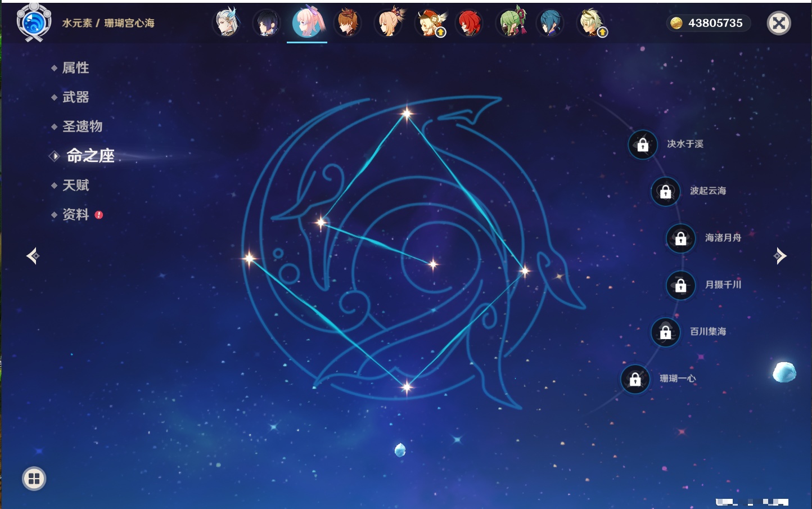Go to next character with right arrow
Screen dimensions: 812x509
[x=780, y=256]
